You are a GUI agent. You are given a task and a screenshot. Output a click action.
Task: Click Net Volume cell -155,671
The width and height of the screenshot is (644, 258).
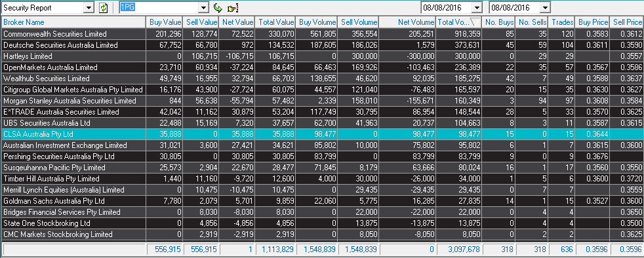click(x=407, y=100)
